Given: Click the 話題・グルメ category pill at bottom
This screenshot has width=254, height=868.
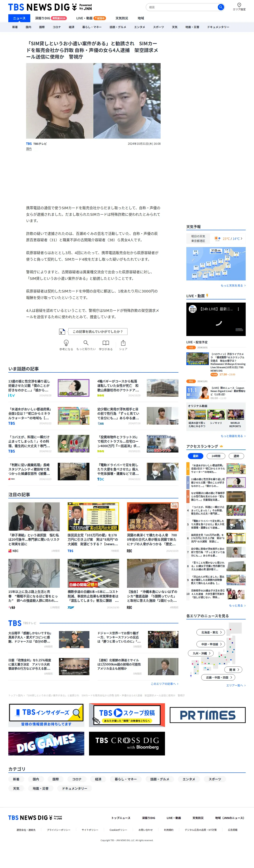Looking at the screenshot, I should (160, 779).
